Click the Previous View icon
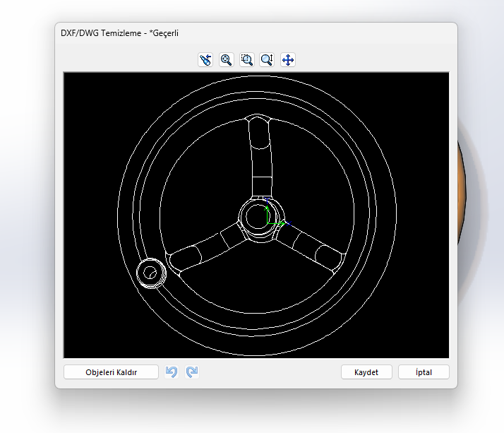 (205, 60)
